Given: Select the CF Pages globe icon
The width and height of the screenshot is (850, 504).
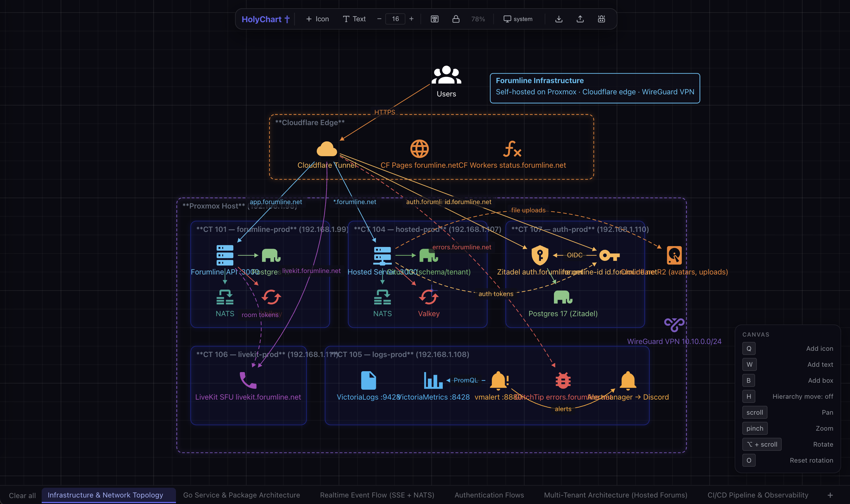Looking at the screenshot, I should coord(419,149).
